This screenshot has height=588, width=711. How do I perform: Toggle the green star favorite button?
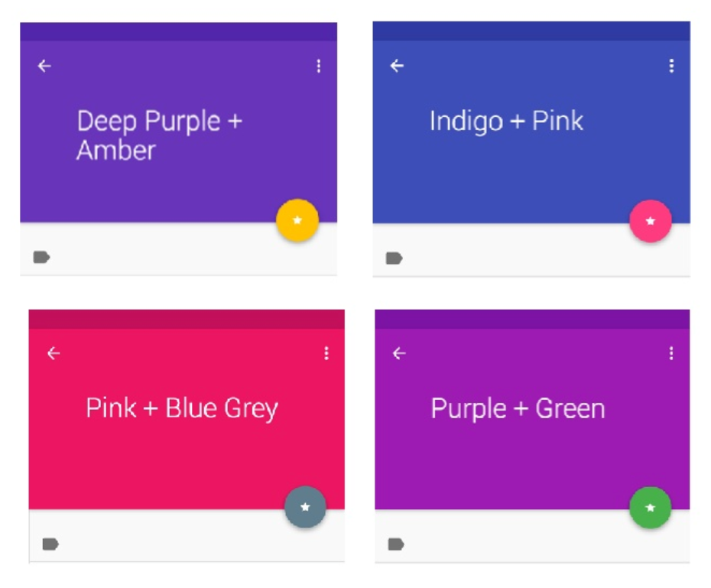tap(649, 507)
